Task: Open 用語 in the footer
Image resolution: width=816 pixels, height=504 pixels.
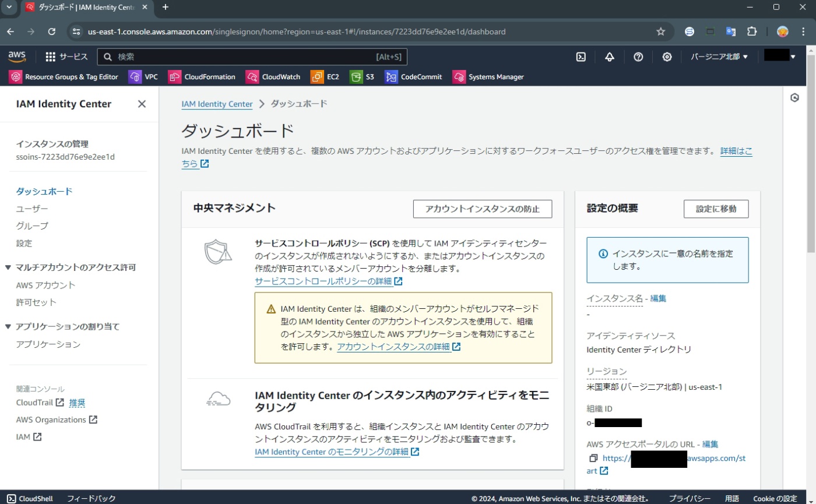Action: (732, 498)
